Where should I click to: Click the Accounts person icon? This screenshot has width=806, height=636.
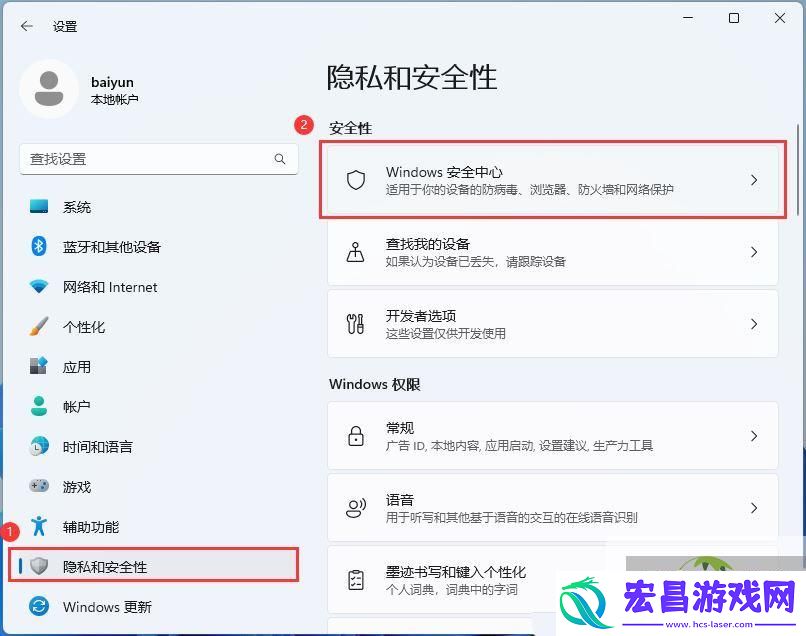39,406
